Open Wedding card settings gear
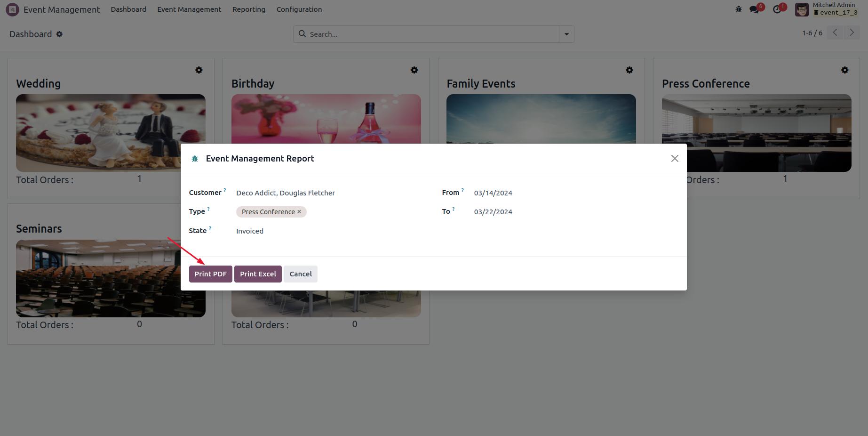 199,70
